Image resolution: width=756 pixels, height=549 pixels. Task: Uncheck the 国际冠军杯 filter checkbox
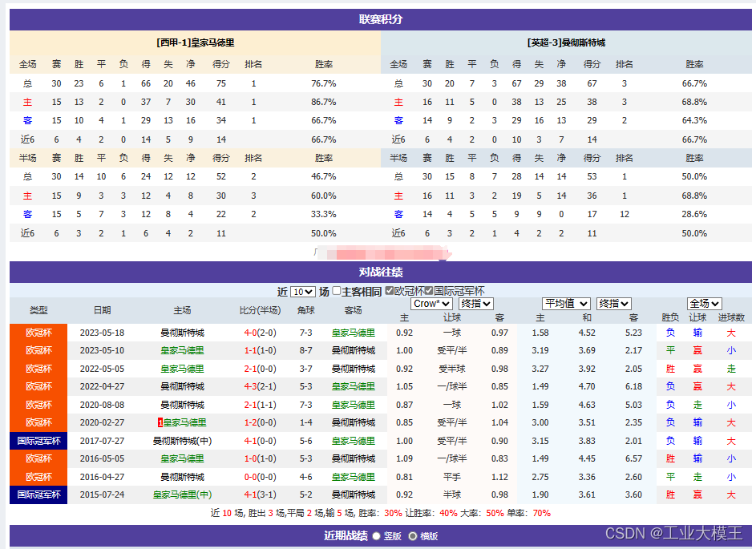429,291
